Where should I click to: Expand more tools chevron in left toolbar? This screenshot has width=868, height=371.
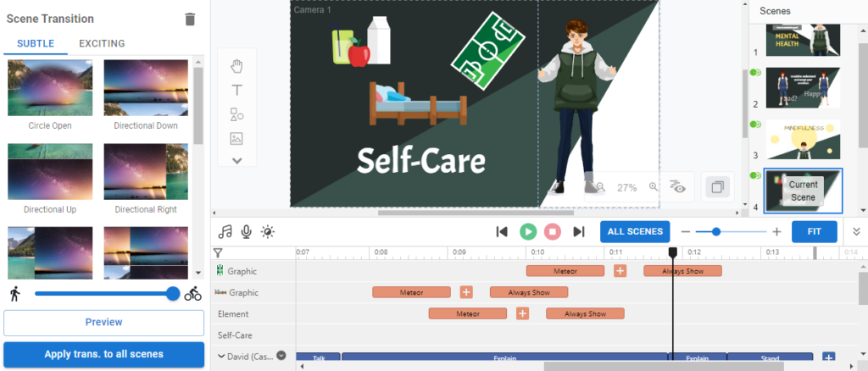coord(236,160)
